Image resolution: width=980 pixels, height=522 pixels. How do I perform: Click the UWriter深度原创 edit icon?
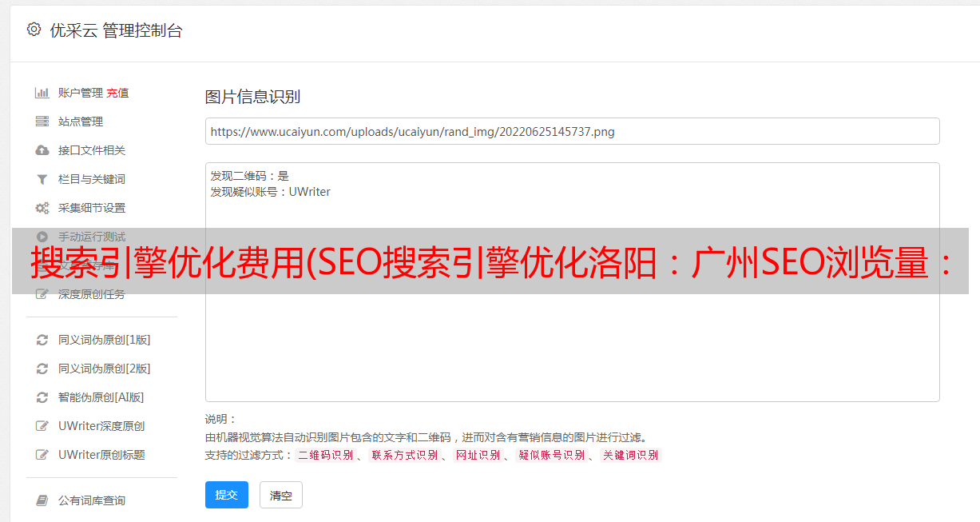[x=42, y=426]
